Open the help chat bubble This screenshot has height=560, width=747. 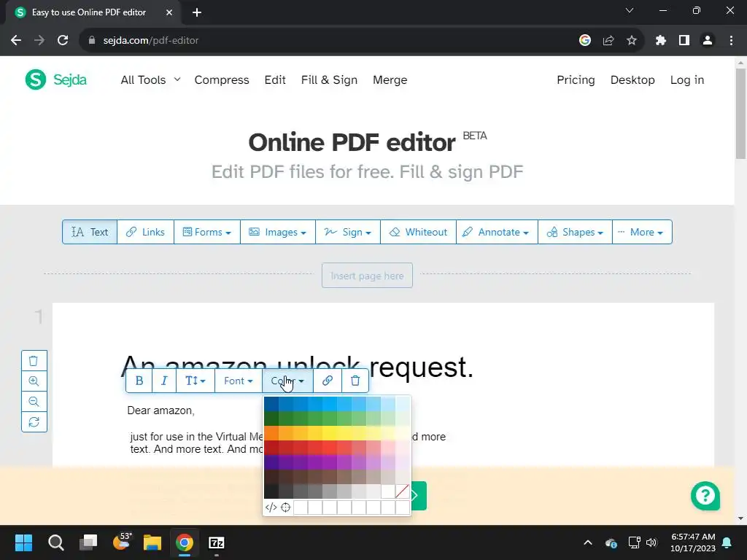tap(705, 496)
